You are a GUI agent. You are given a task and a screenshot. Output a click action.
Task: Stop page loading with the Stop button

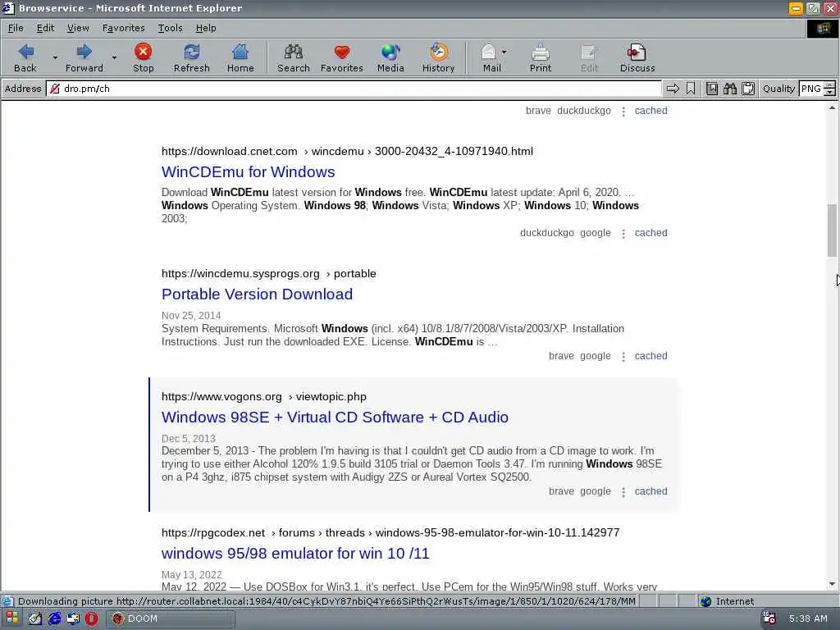(x=143, y=58)
